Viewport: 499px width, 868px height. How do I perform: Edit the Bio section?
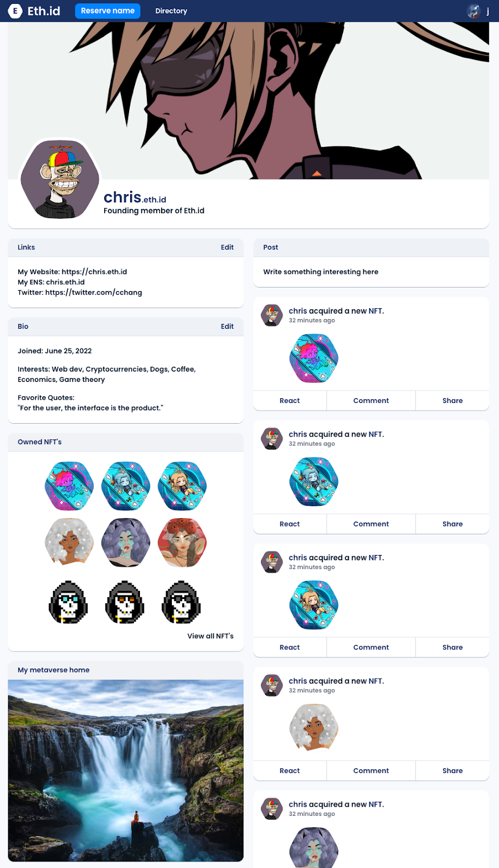pyautogui.click(x=227, y=327)
